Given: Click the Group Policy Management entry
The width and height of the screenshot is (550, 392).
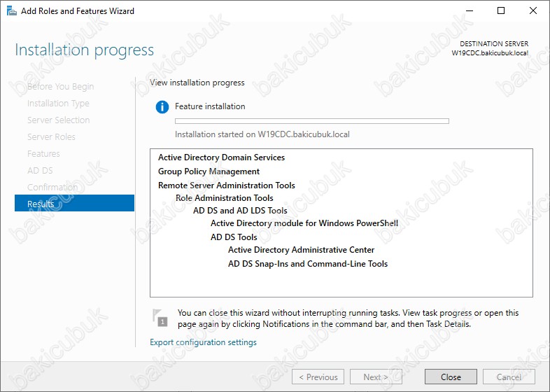Looking at the screenshot, I should [209, 171].
